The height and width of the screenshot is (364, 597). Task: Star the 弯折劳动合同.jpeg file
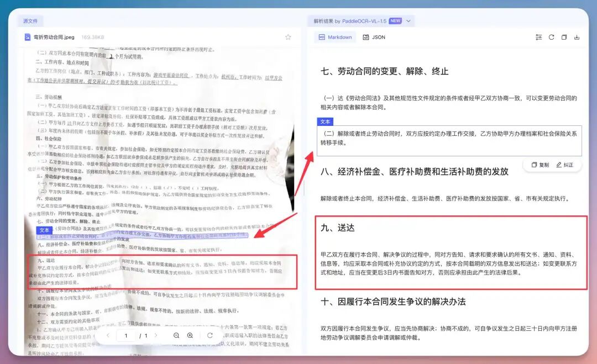[287, 36]
